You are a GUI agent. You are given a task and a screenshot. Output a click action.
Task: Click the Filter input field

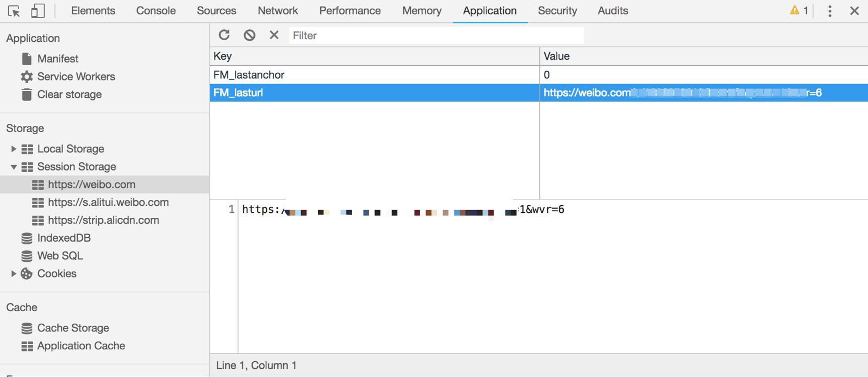pyautogui.click(x=436, y=35)
